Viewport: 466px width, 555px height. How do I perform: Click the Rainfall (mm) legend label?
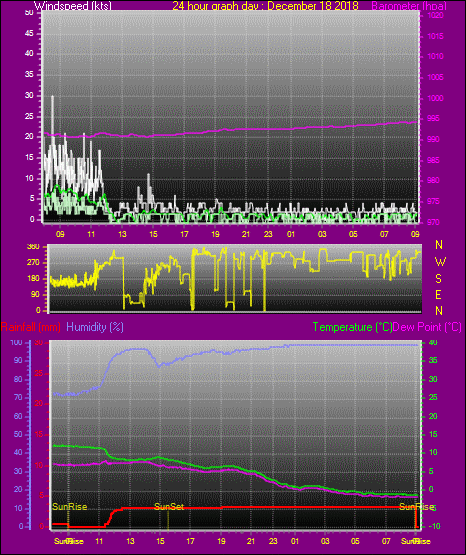pos(31,327)
